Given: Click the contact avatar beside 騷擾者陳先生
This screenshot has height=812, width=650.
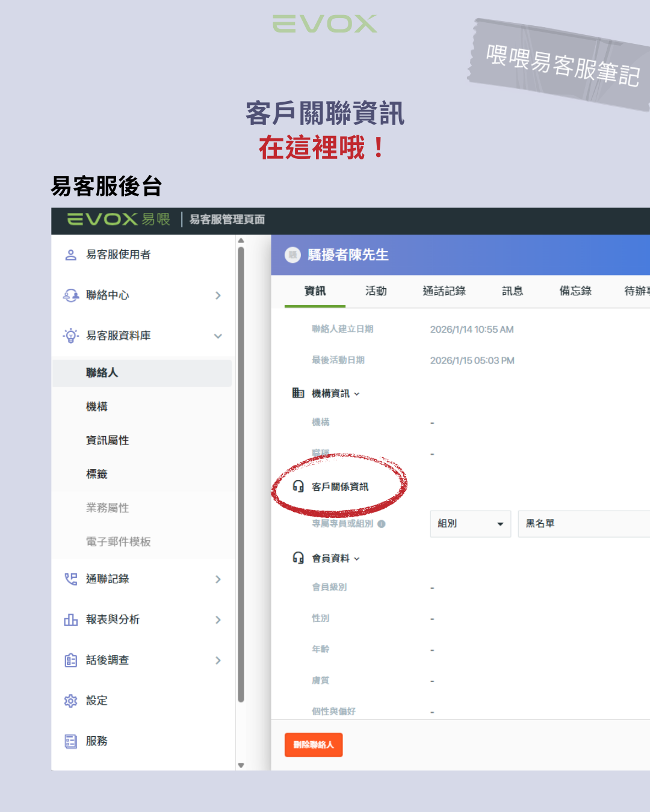Looking at the screenshot, I should (x=292, y=255).
